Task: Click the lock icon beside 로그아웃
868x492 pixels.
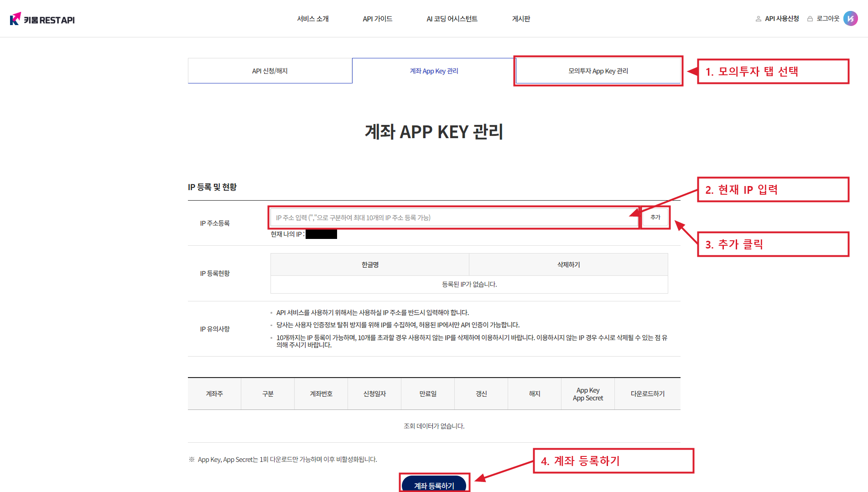Action: 810,19
